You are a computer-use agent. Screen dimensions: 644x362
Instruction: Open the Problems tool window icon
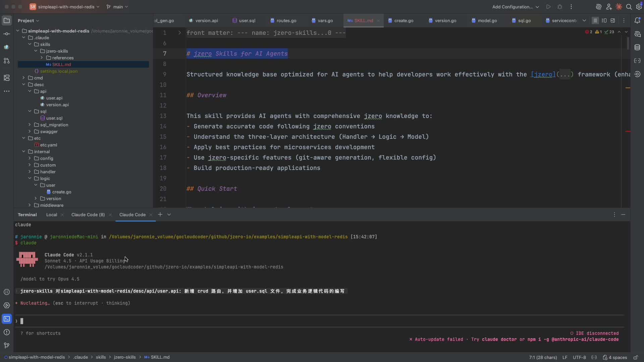(x=6, y=332)
